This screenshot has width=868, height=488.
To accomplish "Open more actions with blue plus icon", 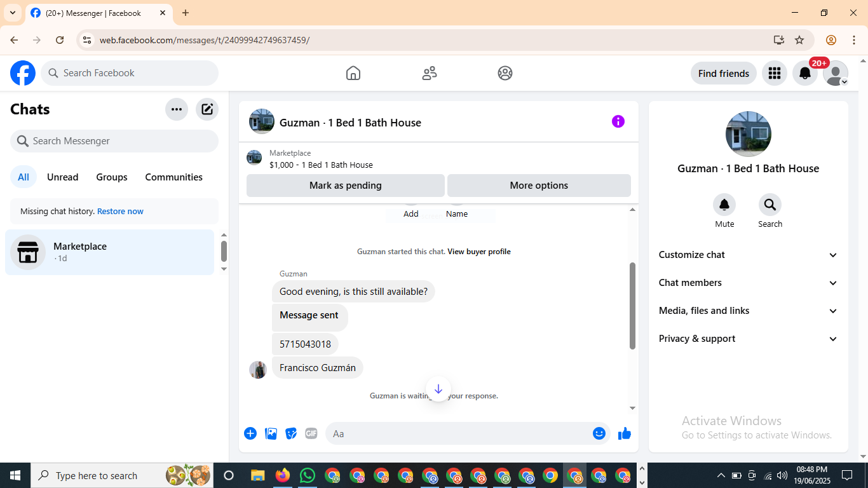I will point(250,433).
